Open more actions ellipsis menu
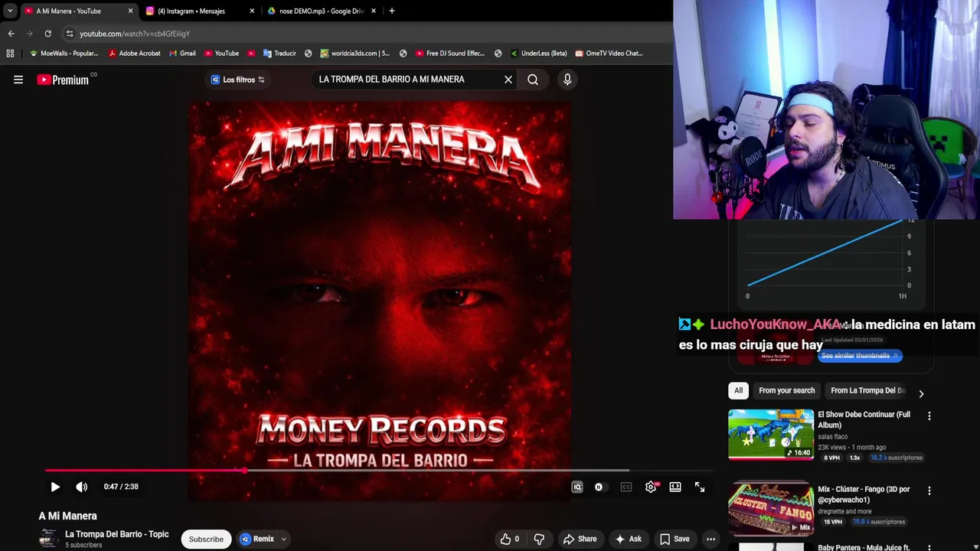 (710, 539)
